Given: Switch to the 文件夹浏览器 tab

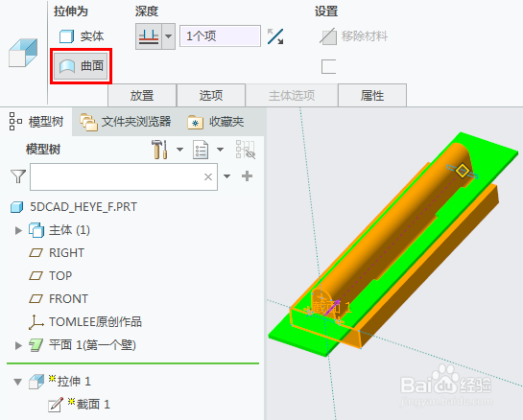Looking at the screenshot, I should pyautogui.click(x=126, y=122).
